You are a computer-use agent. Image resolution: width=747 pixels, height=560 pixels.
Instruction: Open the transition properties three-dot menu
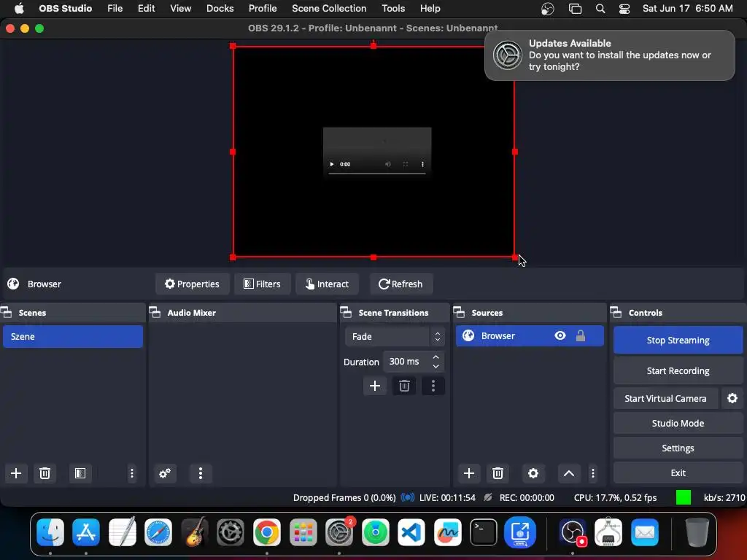coord(433,386)
